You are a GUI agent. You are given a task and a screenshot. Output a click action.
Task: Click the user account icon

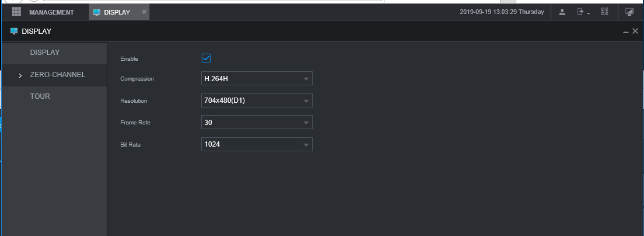pos(562,12)
